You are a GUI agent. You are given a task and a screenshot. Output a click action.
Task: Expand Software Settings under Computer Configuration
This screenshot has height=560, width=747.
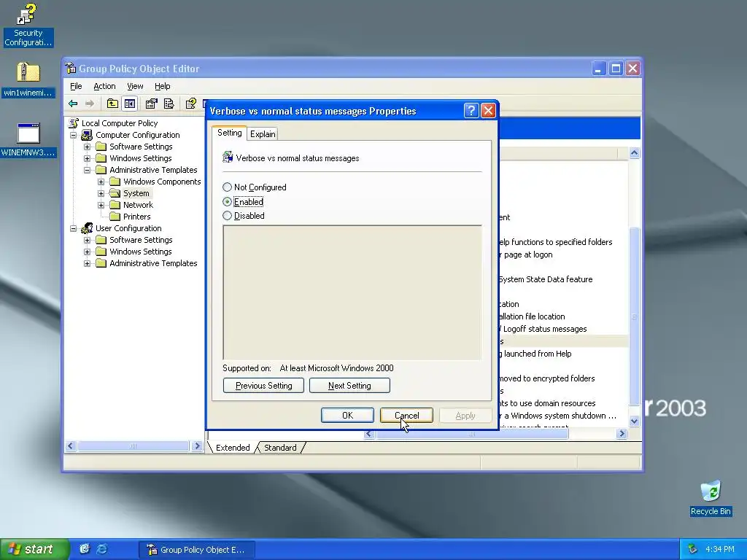point(88,147)
